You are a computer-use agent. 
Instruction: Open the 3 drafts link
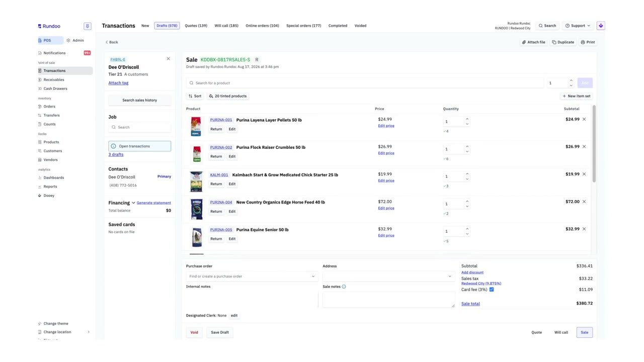(x=116, y=155)
